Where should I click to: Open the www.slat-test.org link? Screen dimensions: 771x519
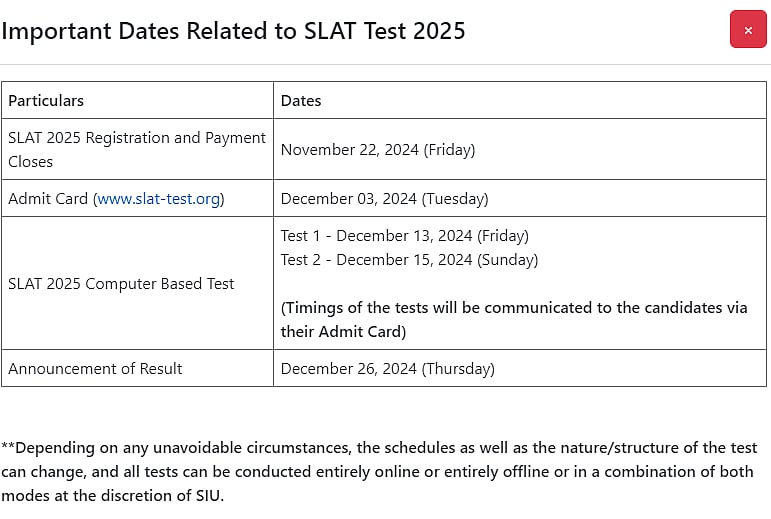(x=158, y=199)
